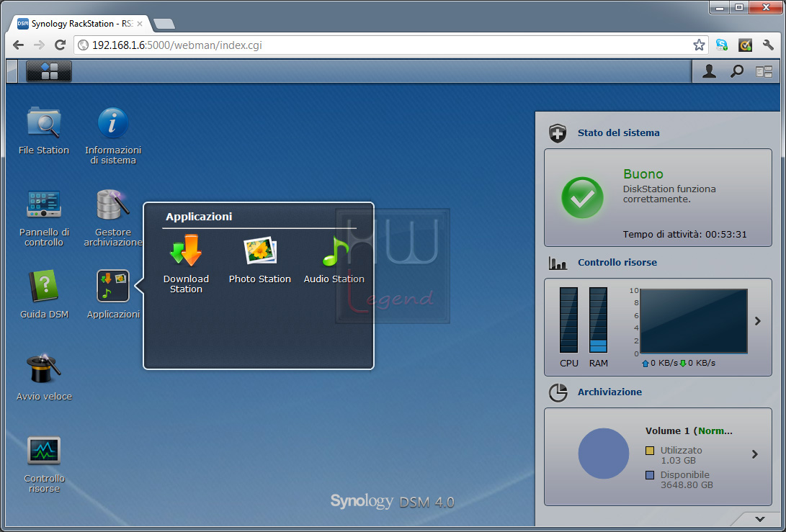This screenshot has width=786, height=532.
Task: Show next volume in Archiviazione
Action: [x=755, y=454]
